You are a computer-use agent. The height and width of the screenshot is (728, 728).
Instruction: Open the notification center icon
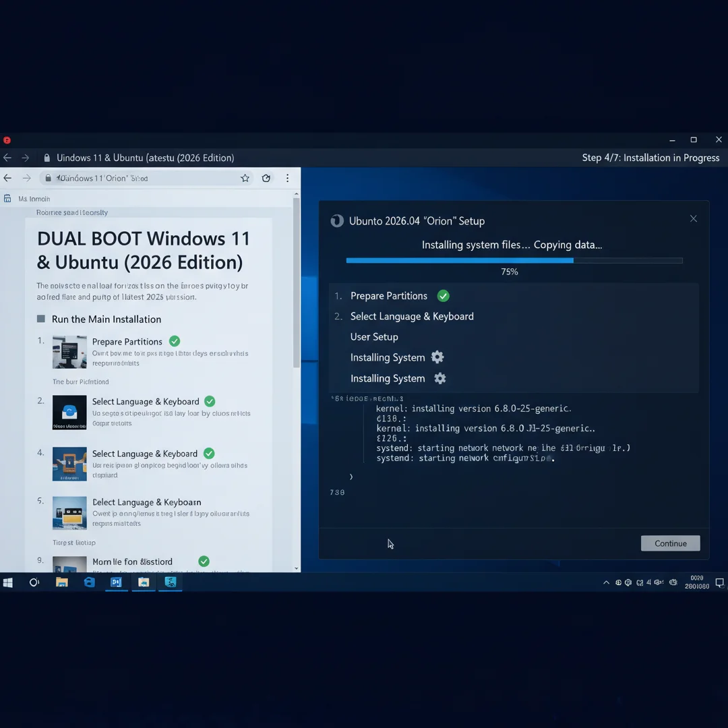(720, 582)
